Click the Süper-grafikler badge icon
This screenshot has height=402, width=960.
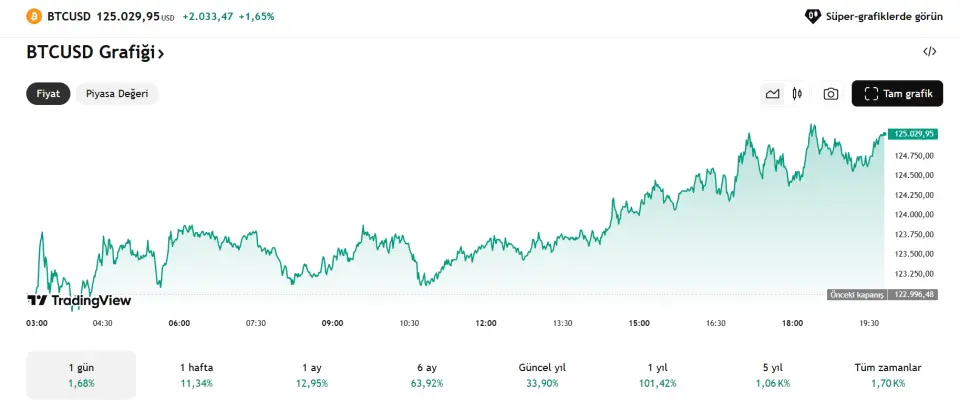click(x=813, y=17)
